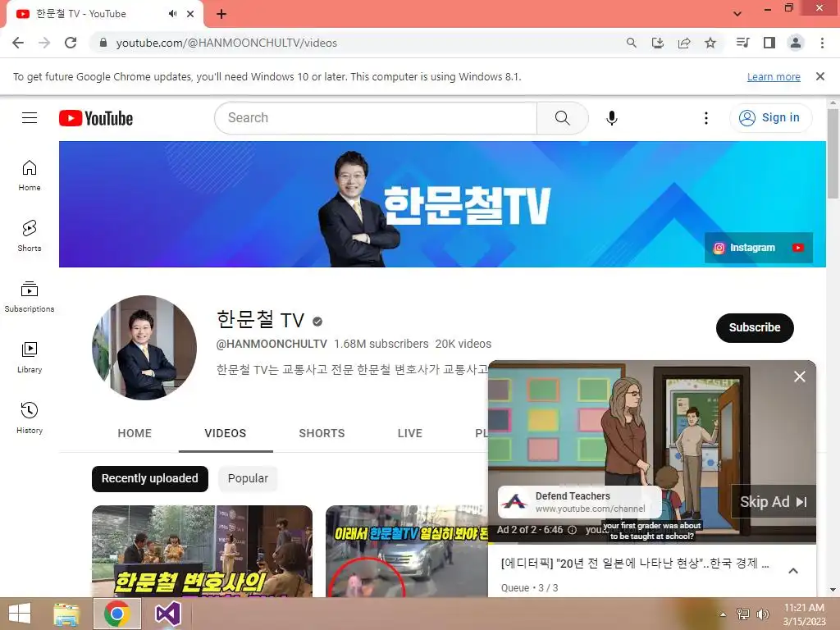Open the taskbar clock and date

point(804,614)
